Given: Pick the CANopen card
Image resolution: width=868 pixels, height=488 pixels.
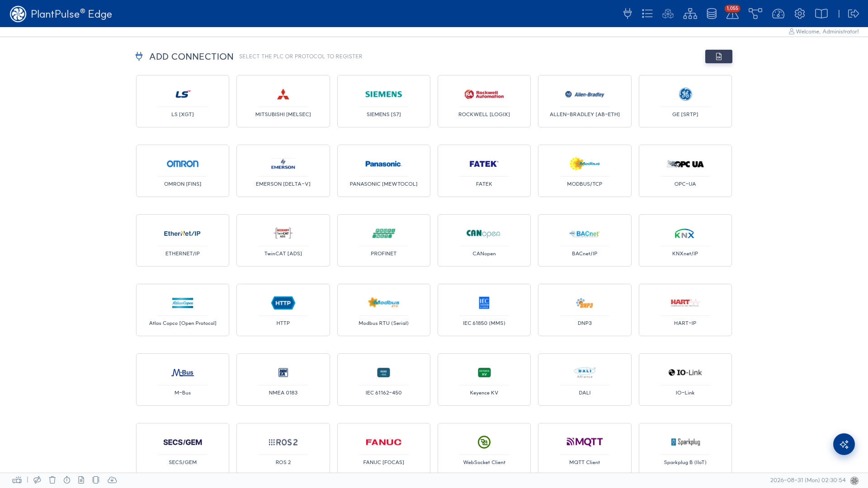Looking at the screenshot, I should click(x=484, y=240).
